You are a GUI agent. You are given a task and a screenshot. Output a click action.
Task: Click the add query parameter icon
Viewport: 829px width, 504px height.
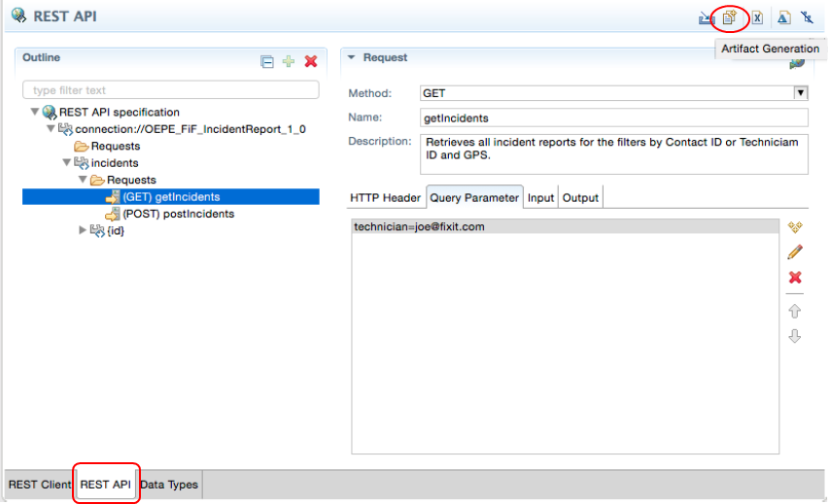pos(795,227)
